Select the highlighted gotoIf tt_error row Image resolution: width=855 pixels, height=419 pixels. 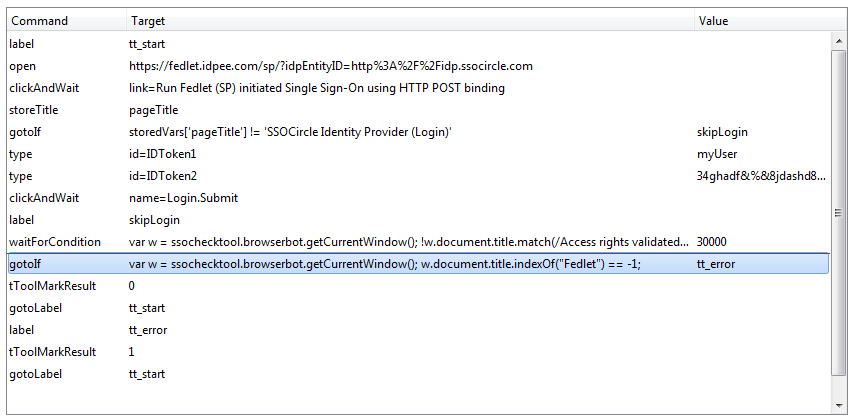click(419, 264)
